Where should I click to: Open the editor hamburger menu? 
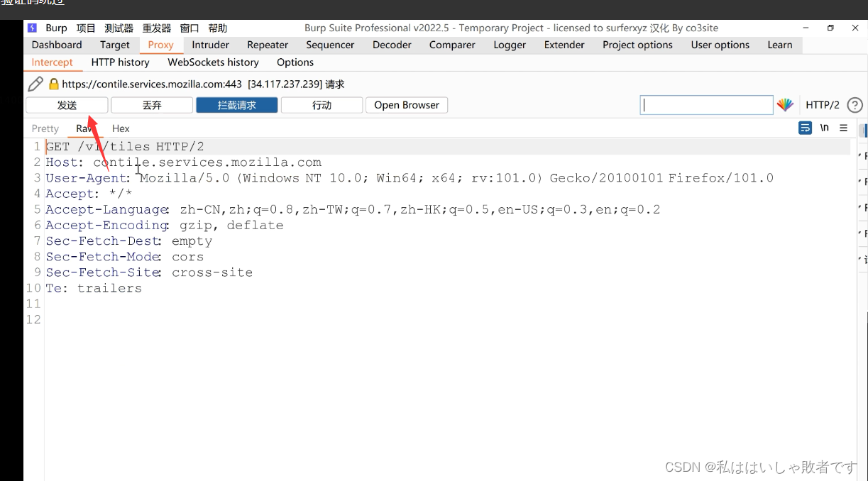click(x=843, y=128)
